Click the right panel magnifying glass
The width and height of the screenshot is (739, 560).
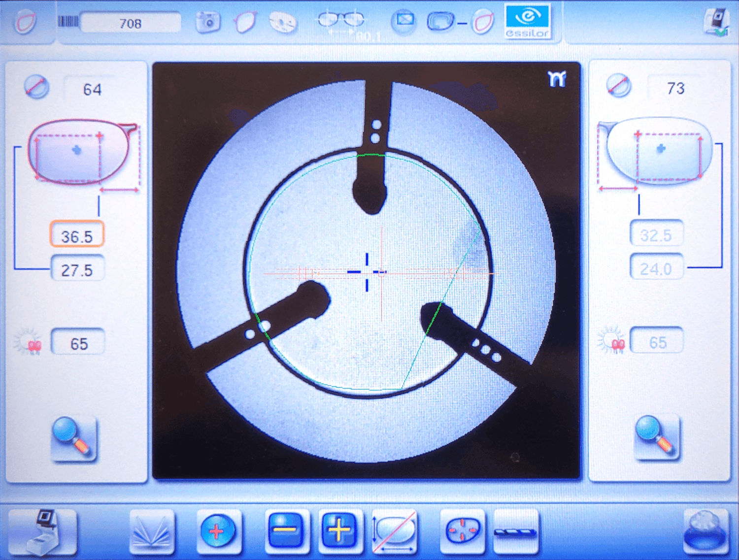click(657, 437)
